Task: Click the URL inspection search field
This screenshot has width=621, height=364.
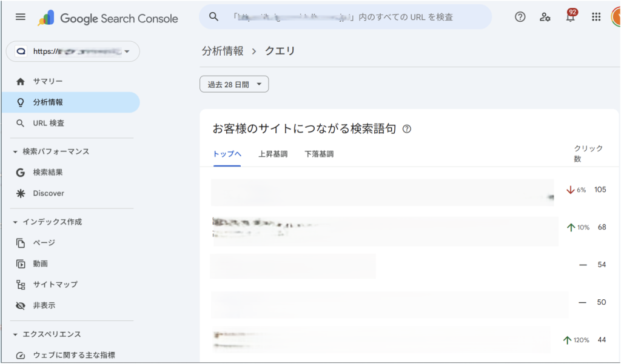Action: [352, 17]
